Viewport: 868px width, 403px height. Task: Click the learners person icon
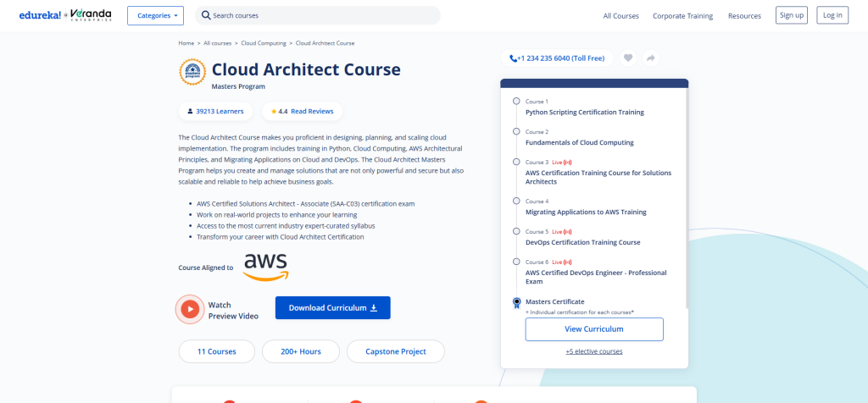191,111
